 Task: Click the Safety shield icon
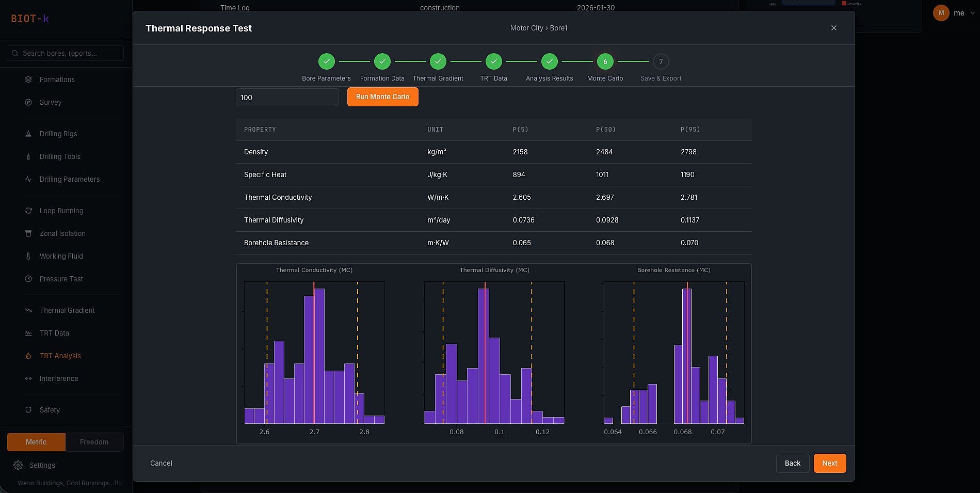pos(28,410)
